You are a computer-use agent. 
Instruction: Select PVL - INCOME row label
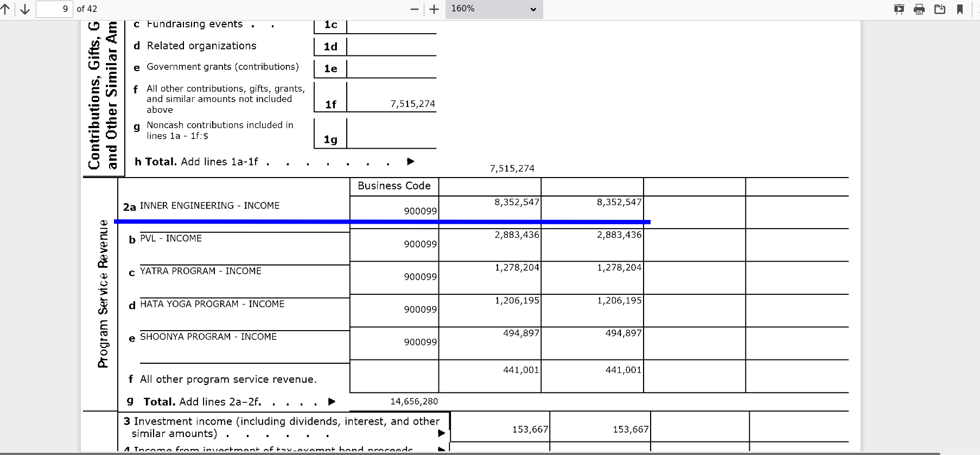(x=171, y=238)
